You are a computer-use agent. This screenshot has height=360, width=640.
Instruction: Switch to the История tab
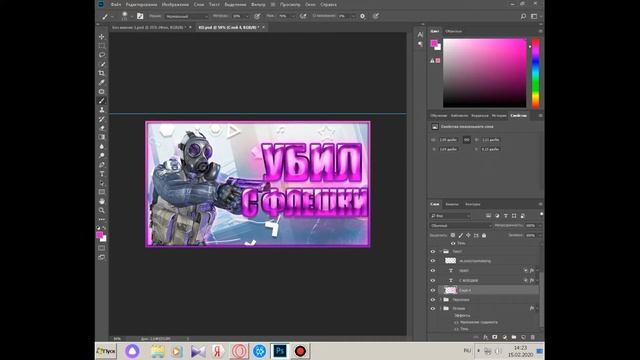[499, 116]
